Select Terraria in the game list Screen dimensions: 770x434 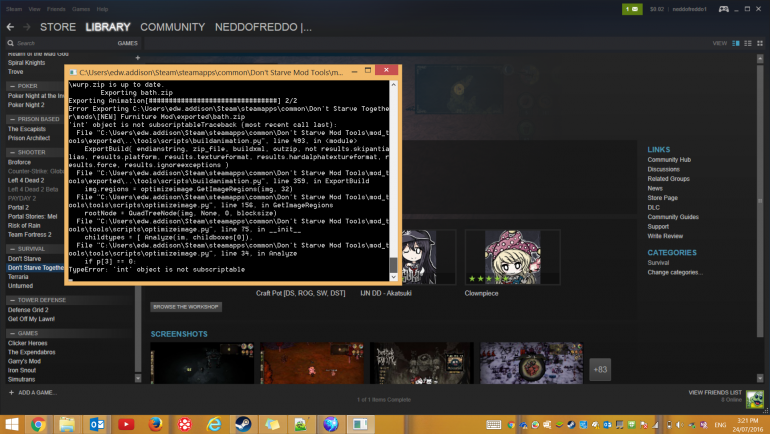click(x=18, y=277)
